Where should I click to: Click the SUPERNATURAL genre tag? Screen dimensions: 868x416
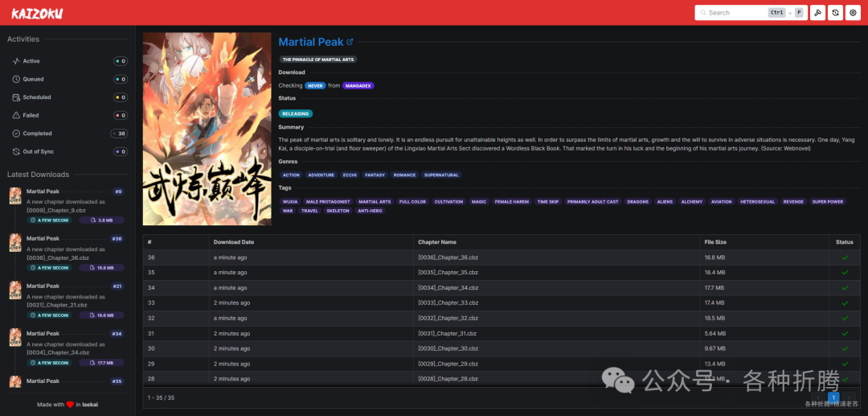pyautogui.click(x=441, y=175)
